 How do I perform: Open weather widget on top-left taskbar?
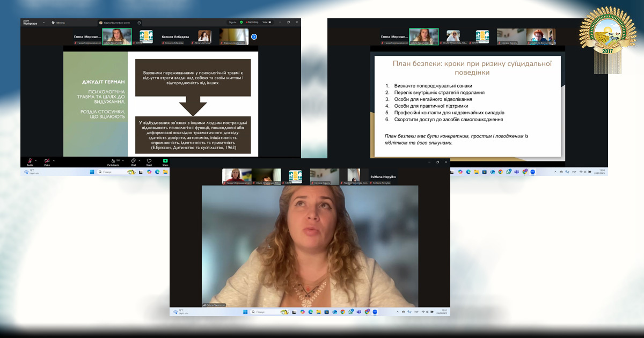pyautogui.click(x=31, y=172)
